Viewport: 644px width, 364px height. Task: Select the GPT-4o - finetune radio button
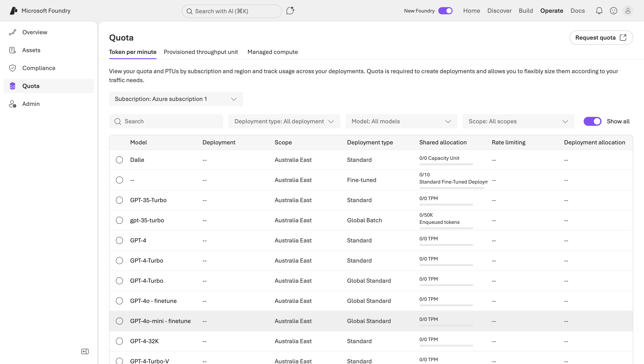[119, 301]
